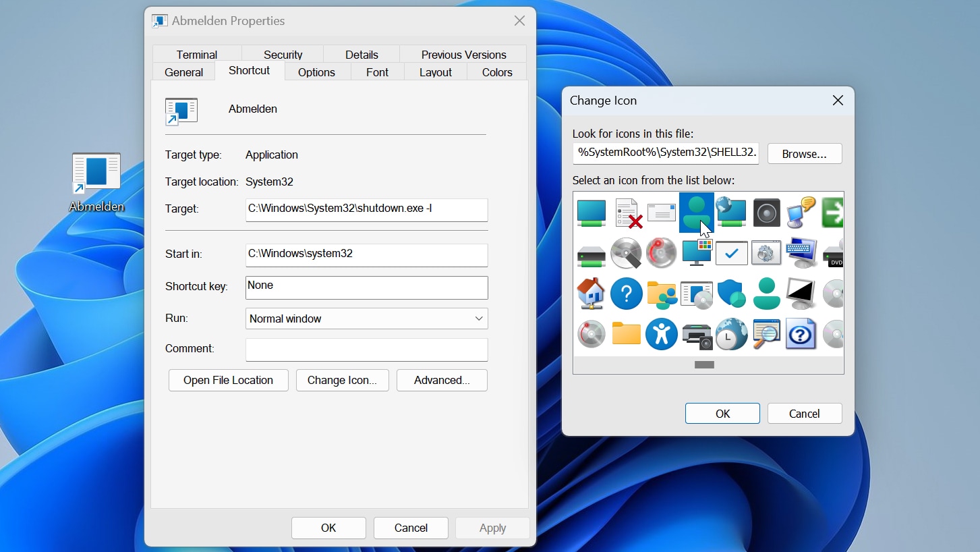Select the globe-on-monitor network icon
Screen dimensions: 980x552
coord(732,212)
